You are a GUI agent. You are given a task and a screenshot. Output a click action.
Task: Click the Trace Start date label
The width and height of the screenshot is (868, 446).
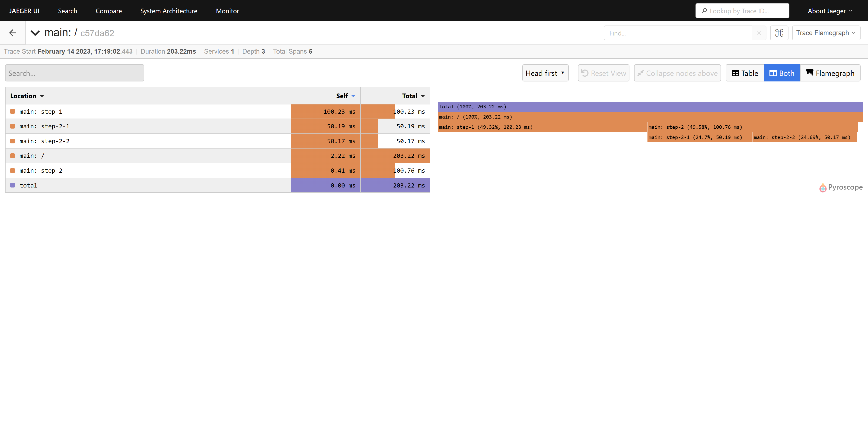point(68,51)
